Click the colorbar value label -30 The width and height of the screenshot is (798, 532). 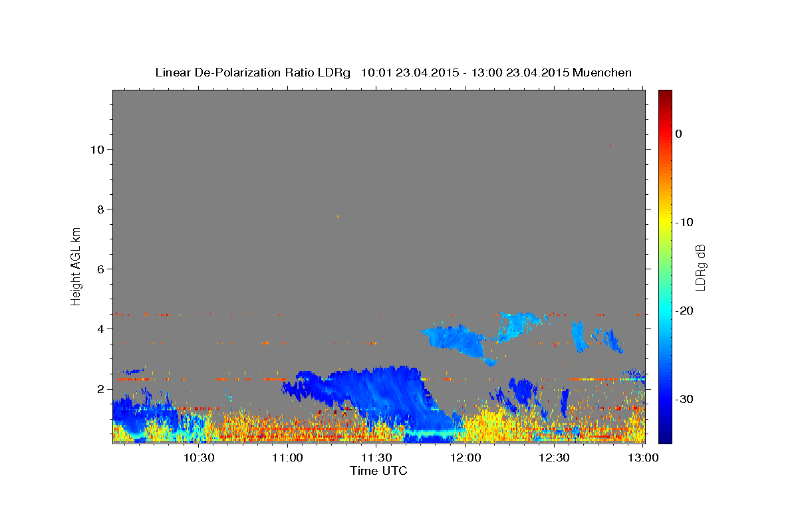pyautogui.click(x=684, y=399)
